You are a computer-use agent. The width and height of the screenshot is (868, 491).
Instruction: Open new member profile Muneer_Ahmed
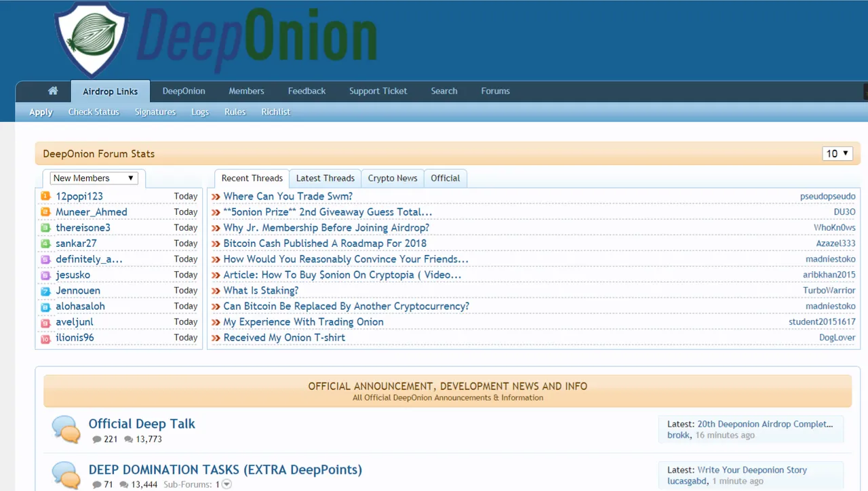[92, 212]
